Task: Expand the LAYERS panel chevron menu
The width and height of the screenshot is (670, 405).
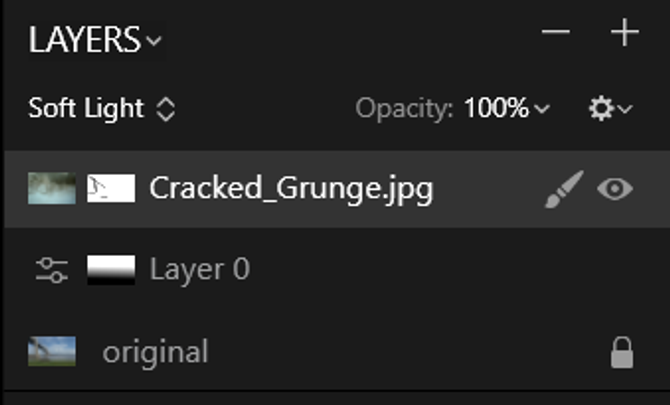Action: (x=154, y=41)
